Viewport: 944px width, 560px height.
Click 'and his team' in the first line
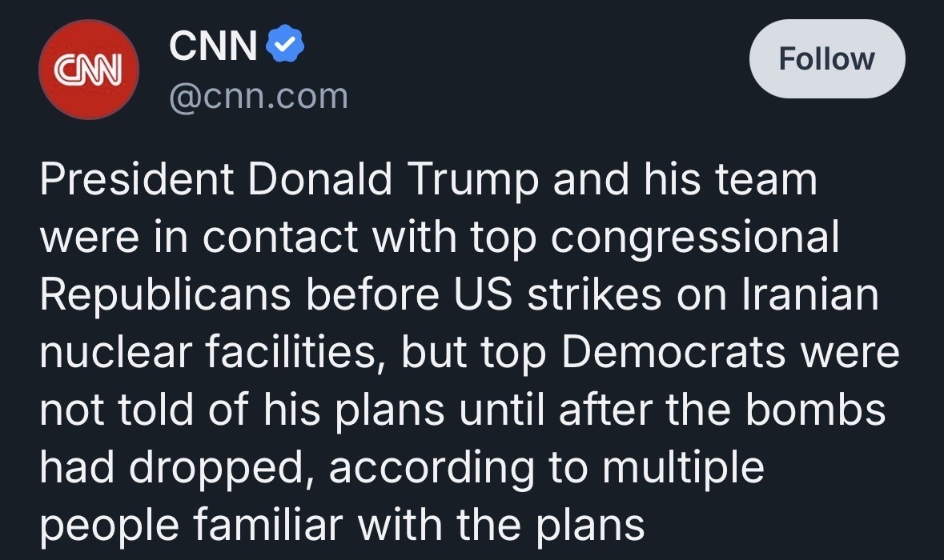click(x=685, y=179)
